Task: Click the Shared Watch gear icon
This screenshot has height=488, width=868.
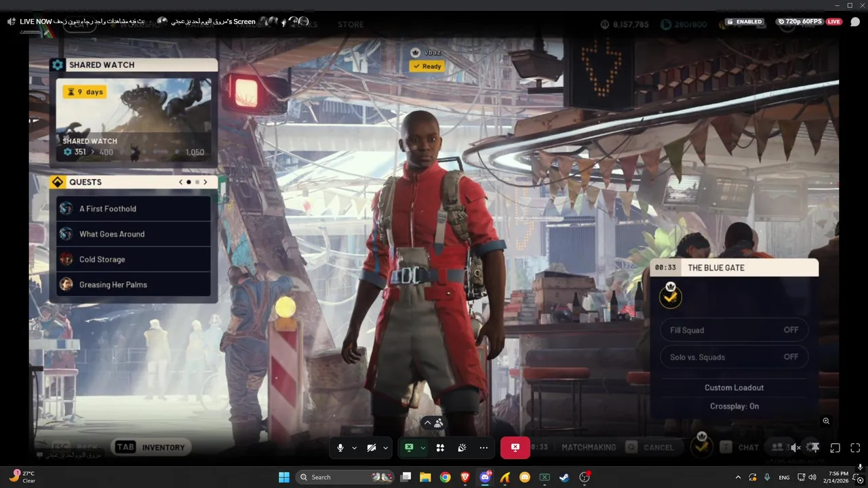Action: [58, 65]
